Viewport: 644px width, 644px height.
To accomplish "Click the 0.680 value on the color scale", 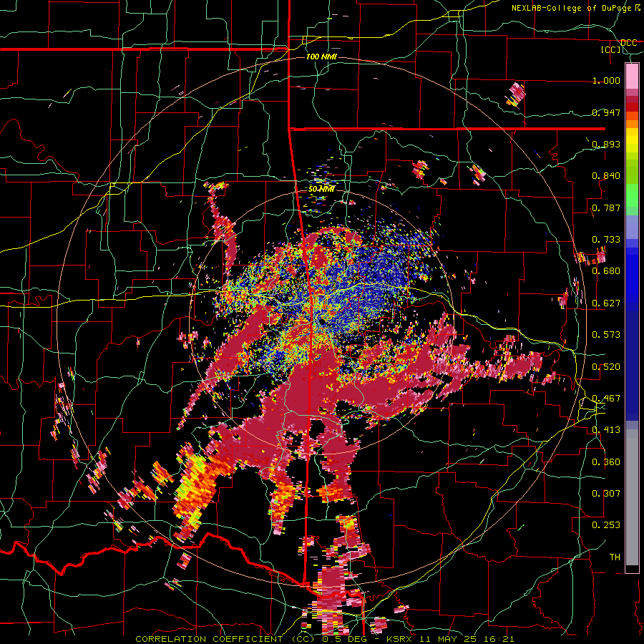I will click(606, 271).
